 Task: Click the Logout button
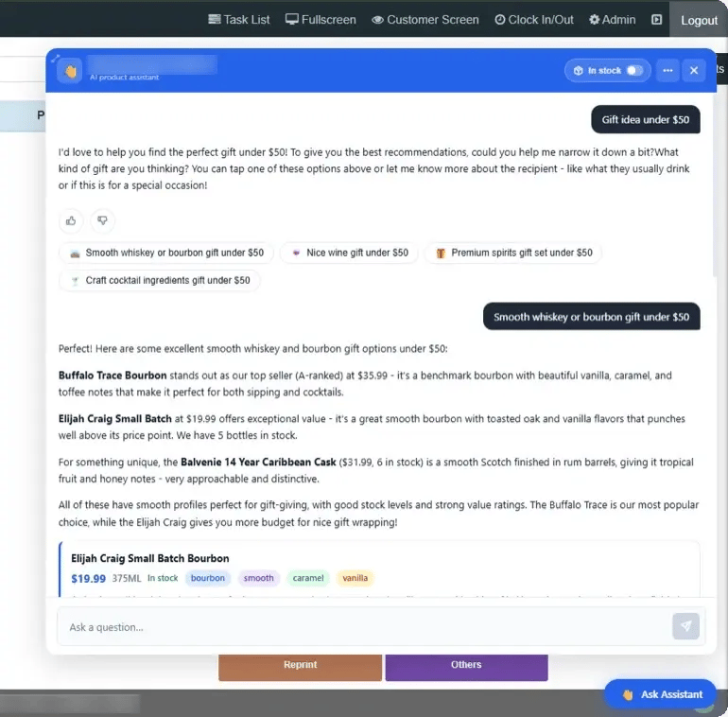click(x=699, y=20)
